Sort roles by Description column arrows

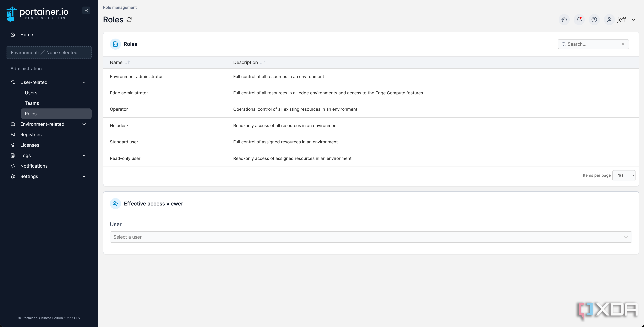click(262, 62)
